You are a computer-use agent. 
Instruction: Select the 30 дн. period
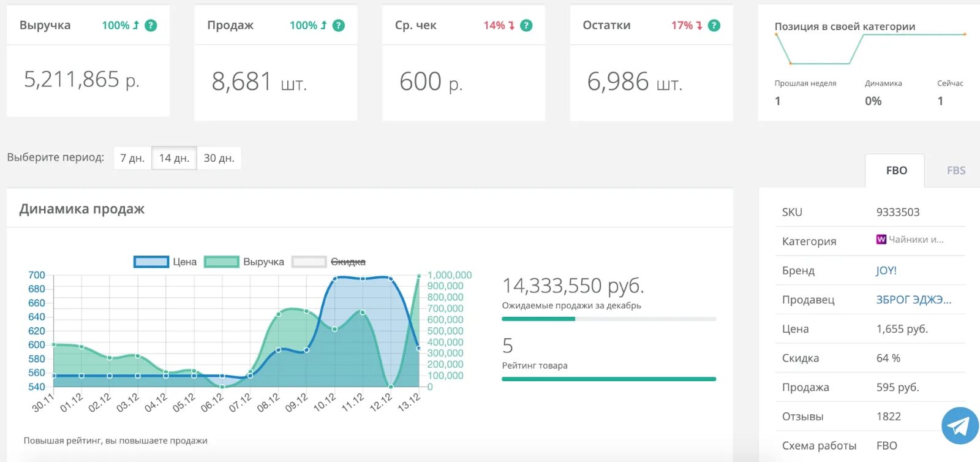click(219, 158)
